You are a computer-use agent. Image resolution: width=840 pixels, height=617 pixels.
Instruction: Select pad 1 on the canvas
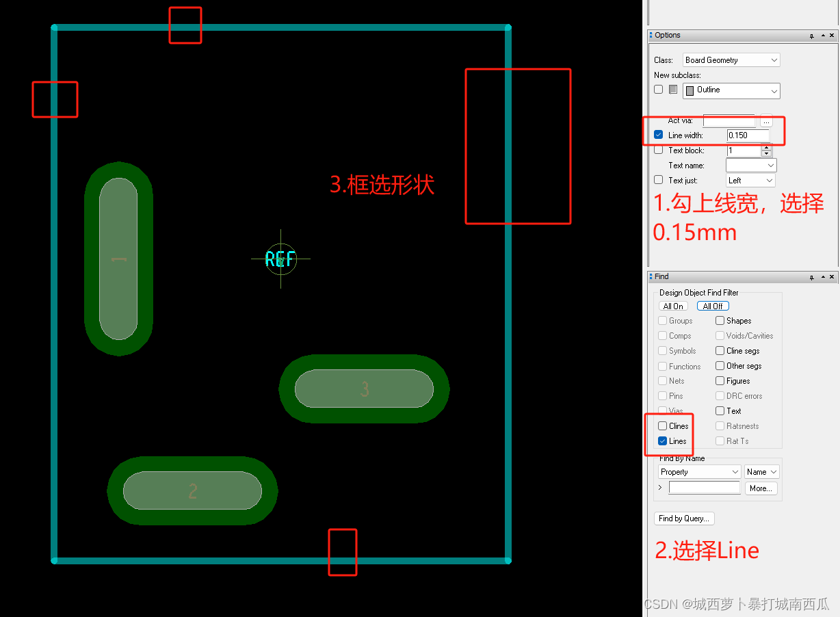coord(118,259)
